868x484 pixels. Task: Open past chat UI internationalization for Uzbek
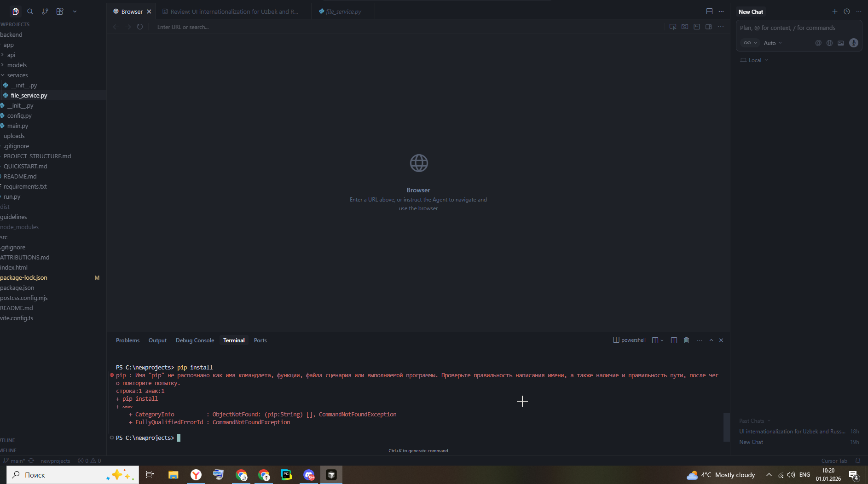point(799,432)
